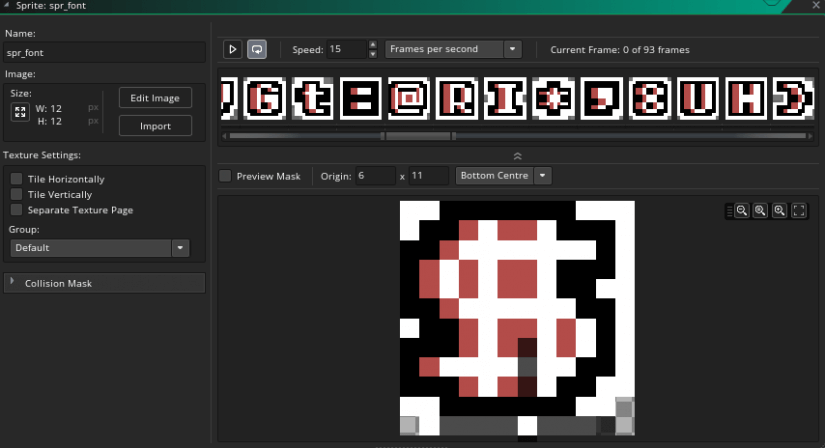Toggle the Preview Mask checkbox
Image resolution: width=825 pixels, height=448 pixels.
point(225,176)
